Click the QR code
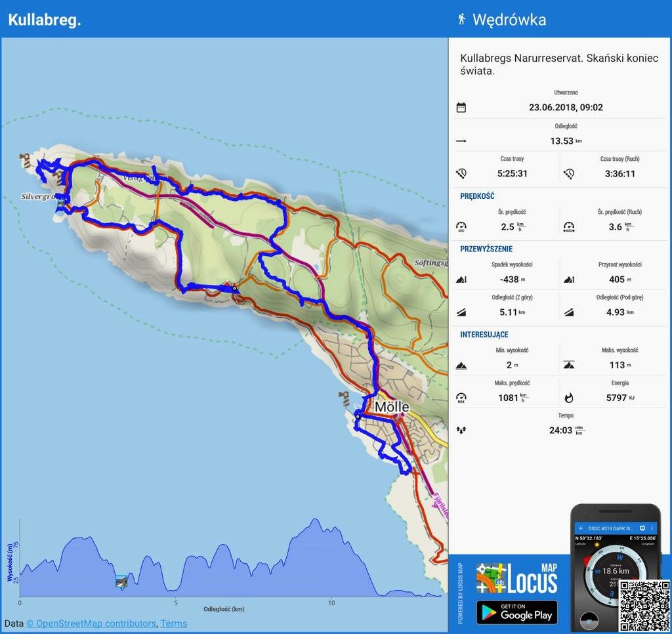Image resolution: width=672 pixels, height=634 pixels. [644, 606]
